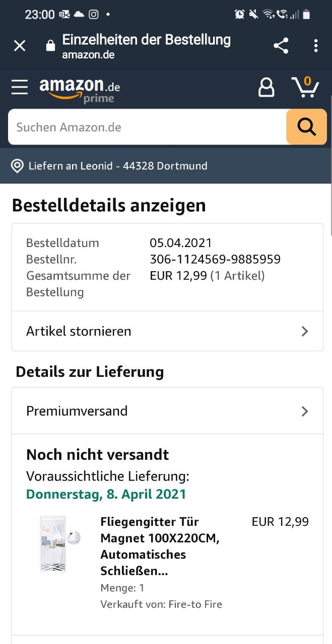Viewport: 332px width, 644px height.
Task: Expand the Artikel stornieren chevron
Action: click(x=304, y=331)
